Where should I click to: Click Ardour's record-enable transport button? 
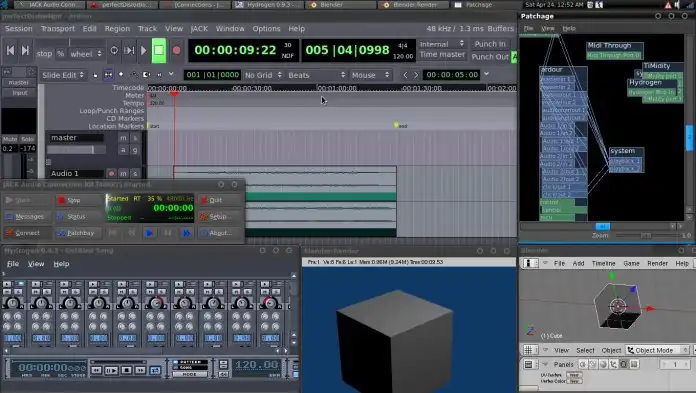click(x=176, y=50)
